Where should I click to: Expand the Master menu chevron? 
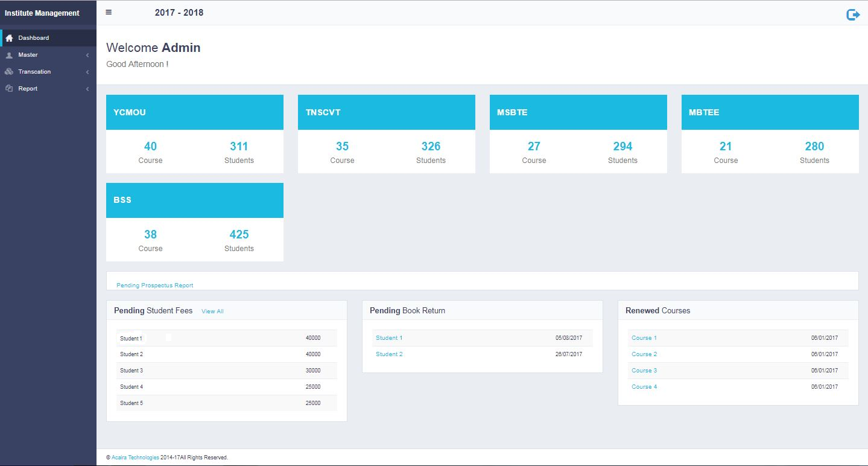[x=87, y=56]
